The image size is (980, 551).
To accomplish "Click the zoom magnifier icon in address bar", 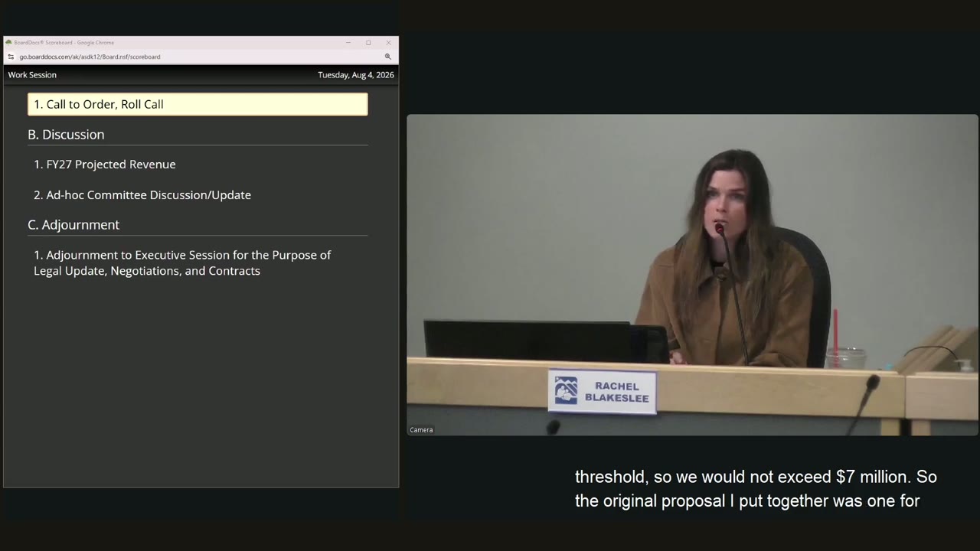I will 387,57.
